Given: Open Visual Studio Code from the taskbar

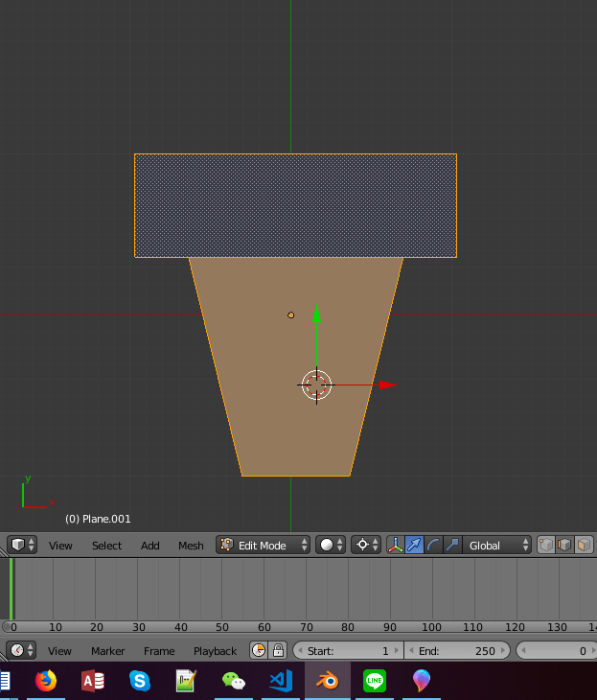Looking at the screenshot, I should pos(281,681).
